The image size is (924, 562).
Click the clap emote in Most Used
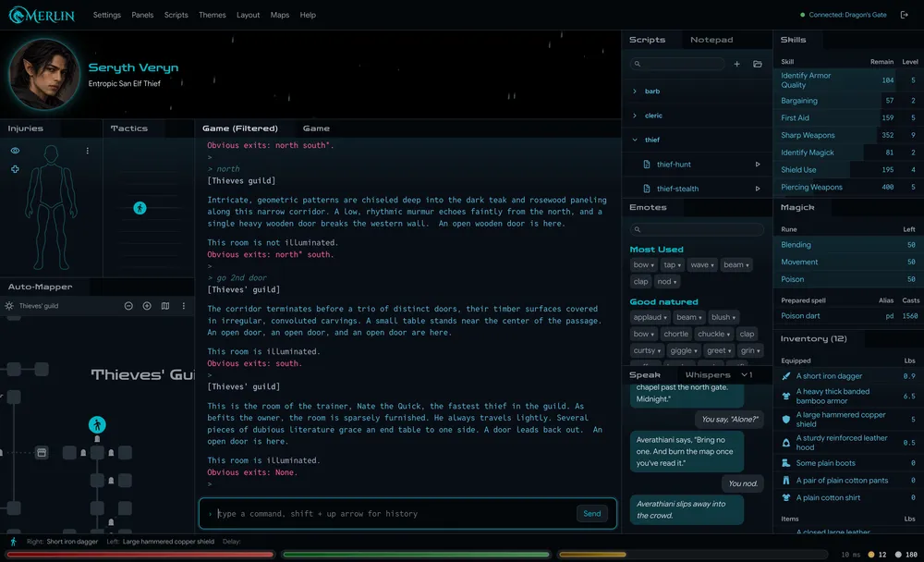pyautogui.click(x=640, y=281)
